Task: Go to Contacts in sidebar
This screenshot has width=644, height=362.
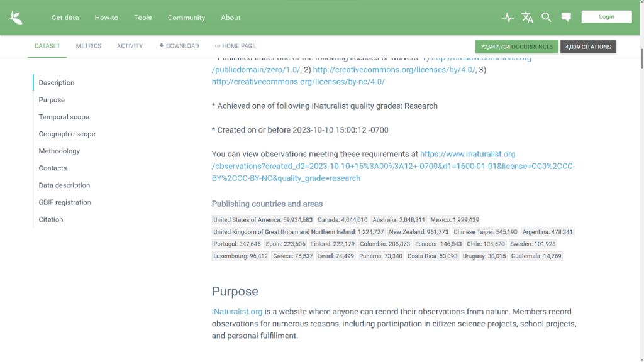Action: coord(53,168)
